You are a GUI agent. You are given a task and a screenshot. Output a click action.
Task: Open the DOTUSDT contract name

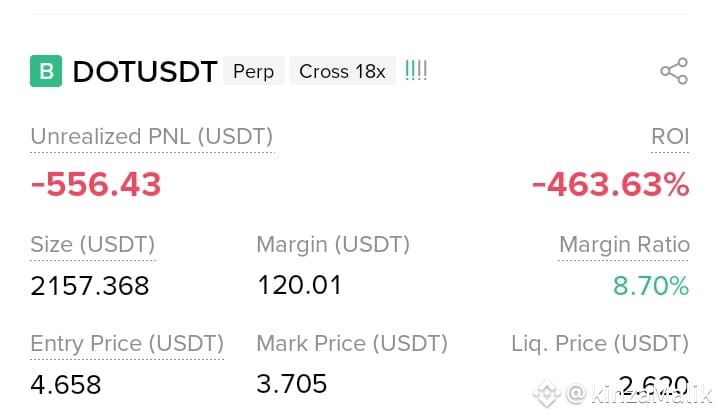[x=145, y=72]
